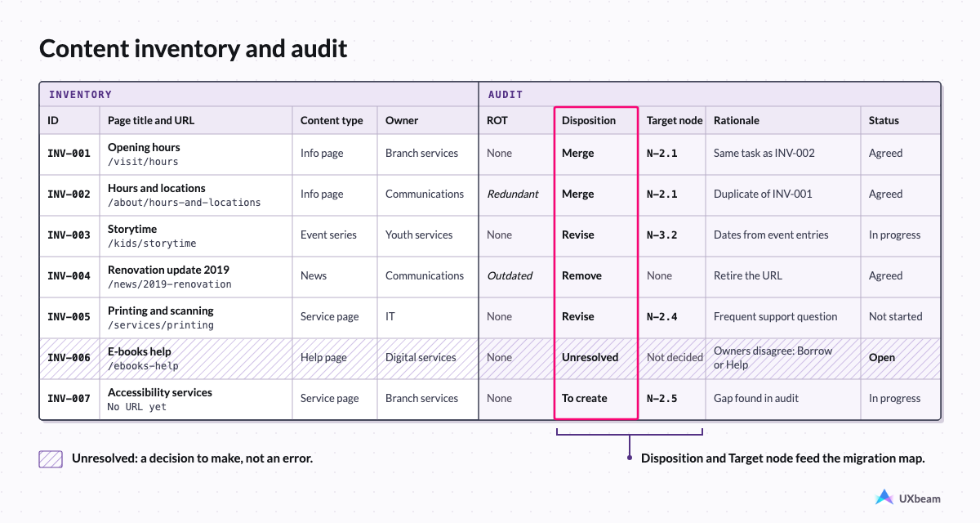
Task: Click the hatched Unresolved legend swatch
Action: tap(51, 458)
